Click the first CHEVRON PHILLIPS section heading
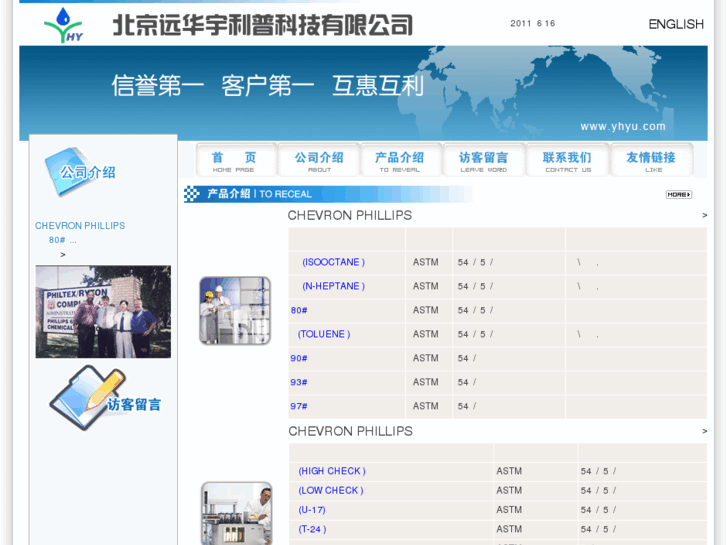 tap(350, 215)
